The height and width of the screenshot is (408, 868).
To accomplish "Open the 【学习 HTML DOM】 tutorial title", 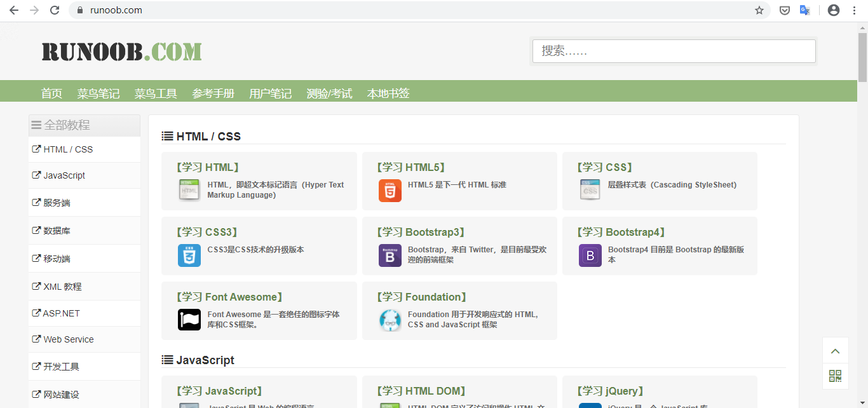I will [x=422, y=391].
